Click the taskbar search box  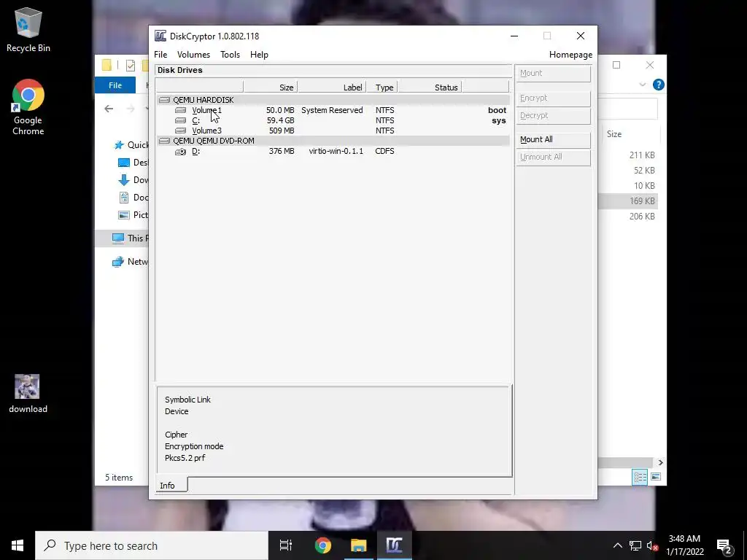pyautogui.click(x=152, y=545)
